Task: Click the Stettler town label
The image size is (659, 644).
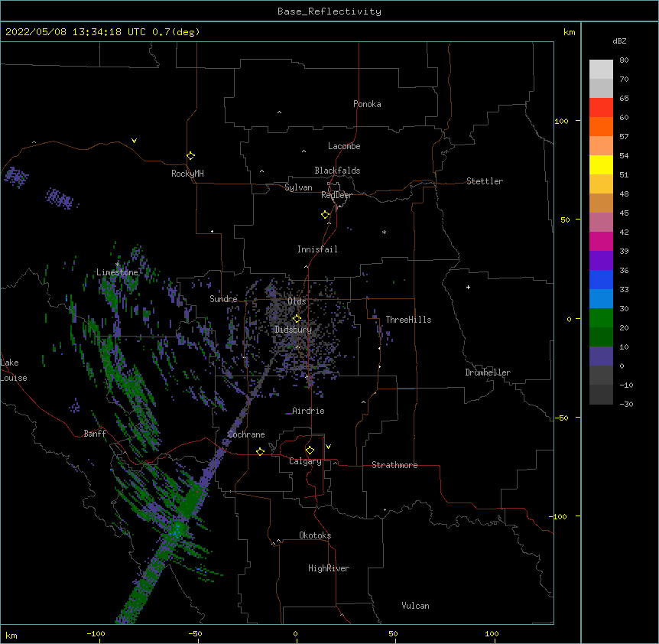Action: (485, 181)
